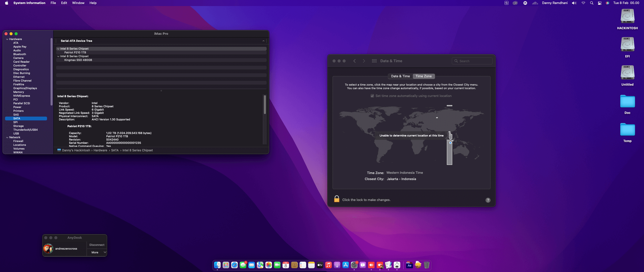The image size is (644, 272).
Task: Collapse the Hardware section in the sidebar
Action: (7, 39)
